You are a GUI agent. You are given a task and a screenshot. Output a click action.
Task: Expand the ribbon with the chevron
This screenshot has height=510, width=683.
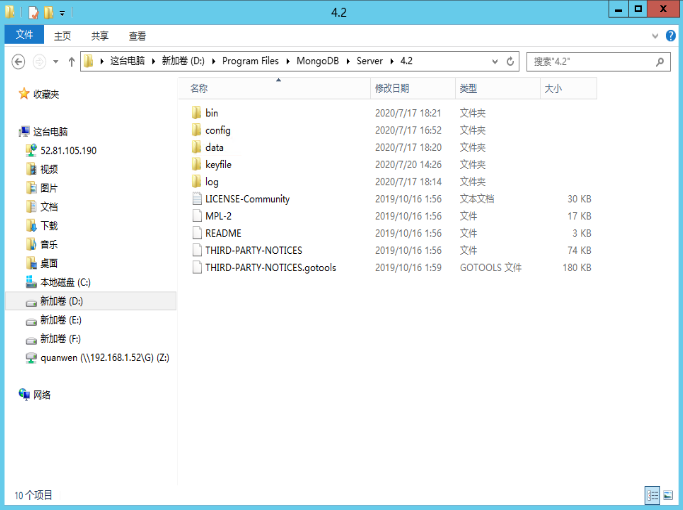click(x=655, y=36)
